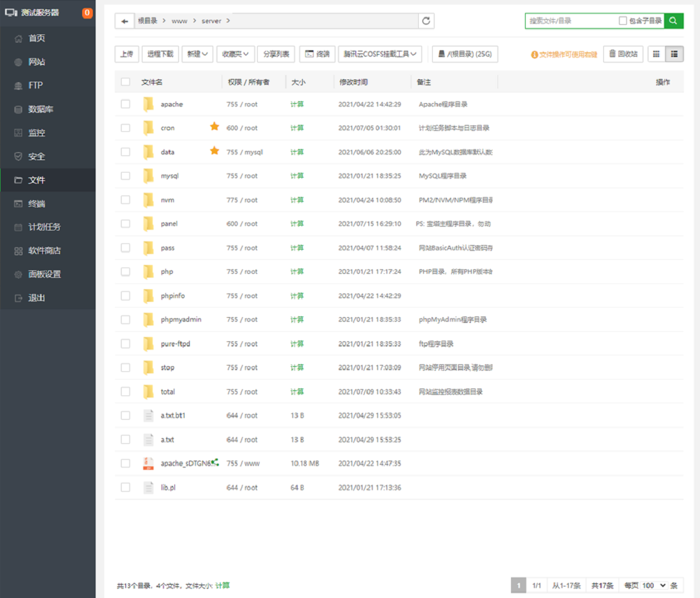Click 计算 size link for apache folder

[297, 104]
